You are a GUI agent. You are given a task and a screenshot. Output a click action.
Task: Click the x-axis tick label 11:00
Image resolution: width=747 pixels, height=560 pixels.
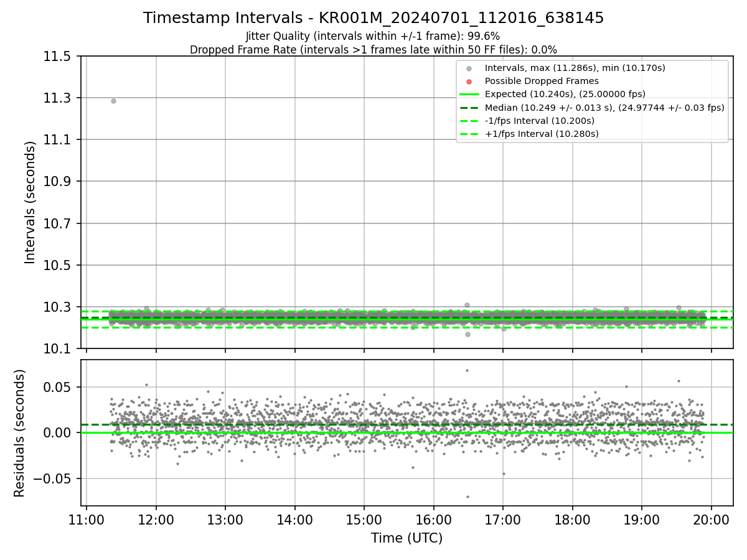[86, 520]
